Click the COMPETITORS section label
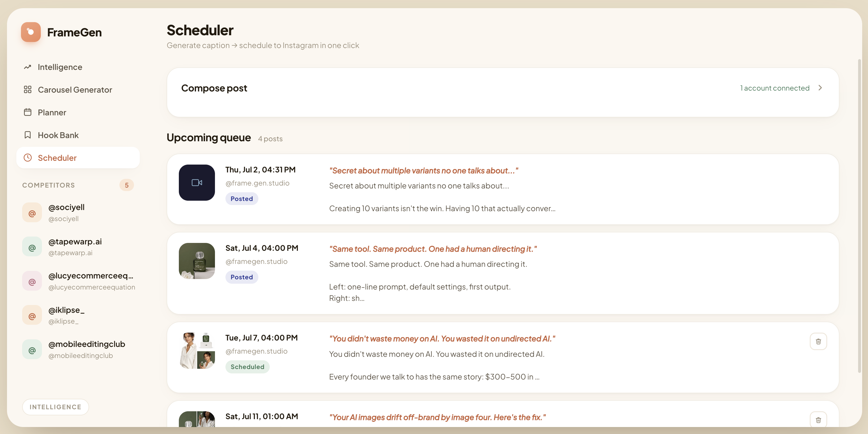Image resolution: width=868 pixels, height=434 pixels. tap(49, 185)
